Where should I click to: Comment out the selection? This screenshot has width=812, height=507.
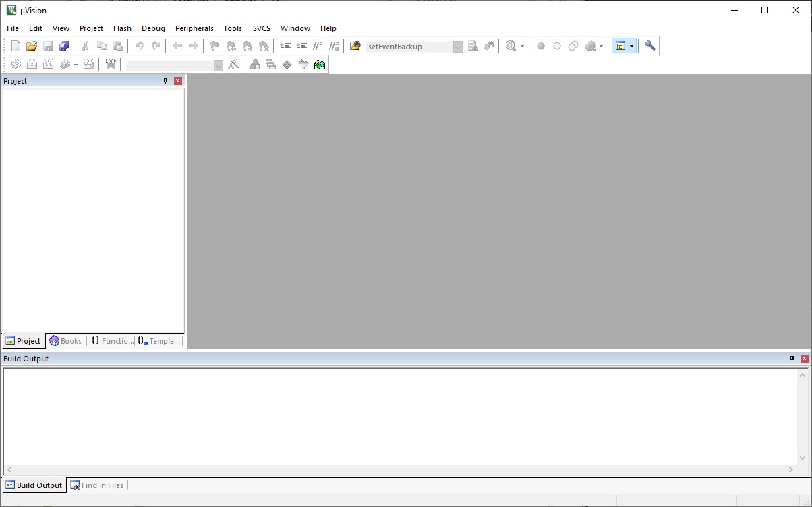[x=318, y=46]
